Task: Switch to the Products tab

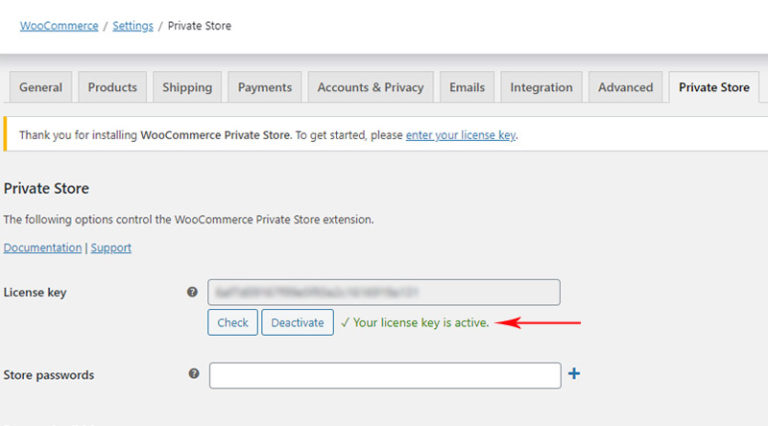Action: click(x=112, y=87)
